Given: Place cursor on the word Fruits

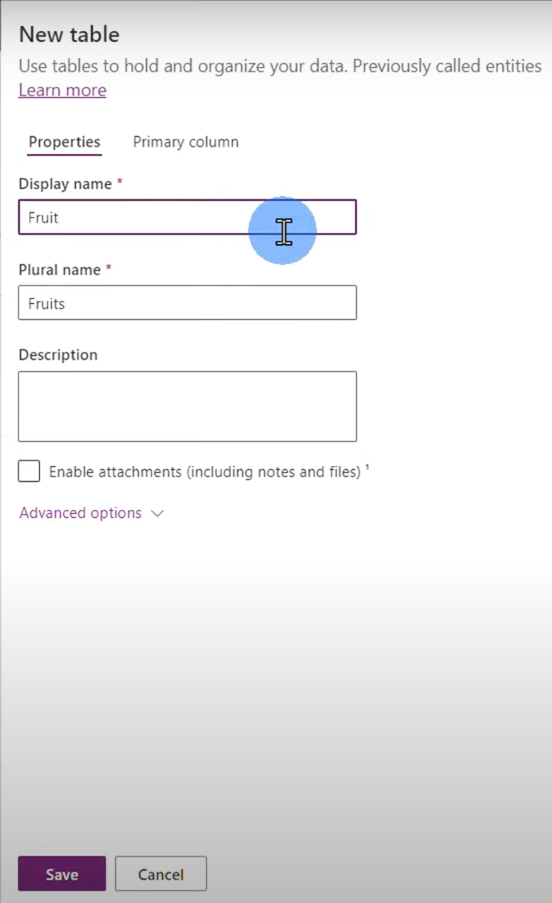Looking at the screenshot, I should [x=46, y=303].
